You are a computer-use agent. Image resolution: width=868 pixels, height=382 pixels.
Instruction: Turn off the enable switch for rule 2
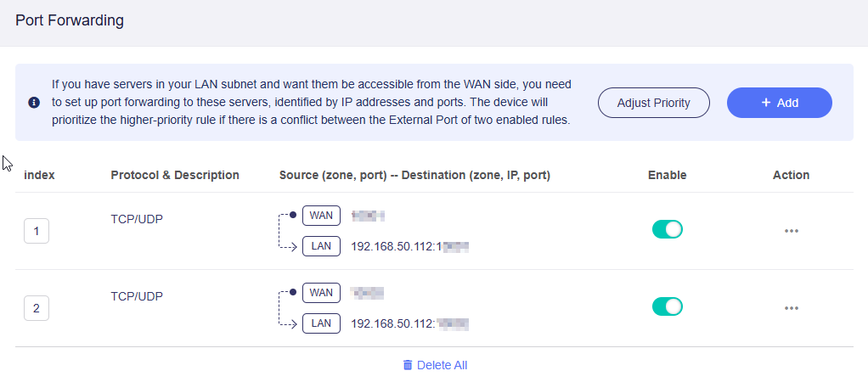668,306
